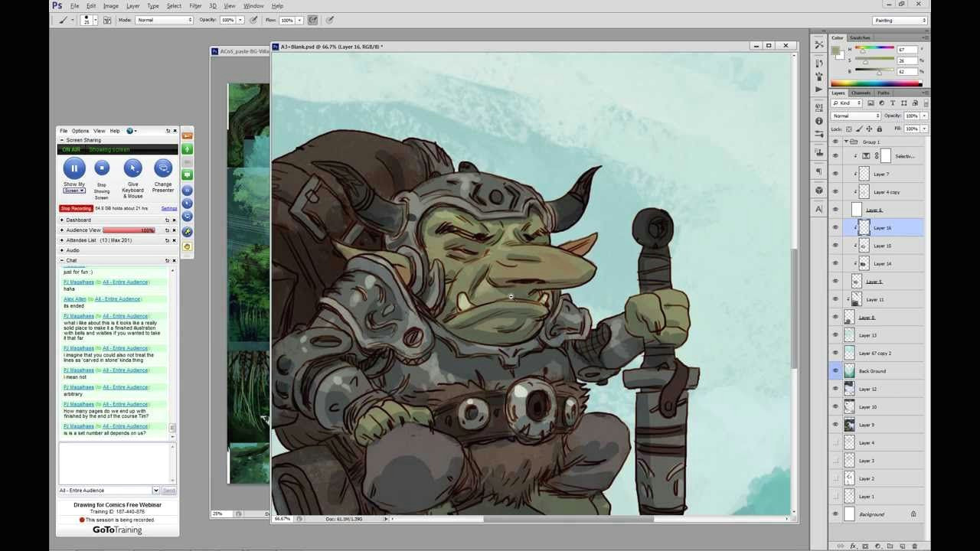Switch to the Swatches tab

point(861,37)
